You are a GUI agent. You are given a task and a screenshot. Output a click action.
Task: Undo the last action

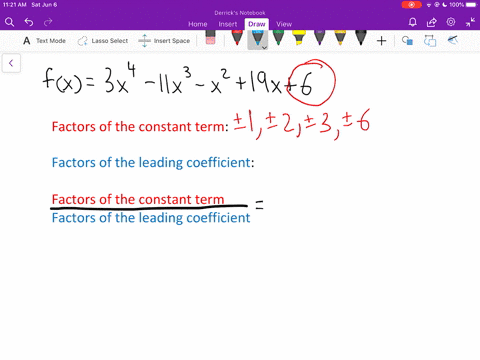tap(29, 22)
